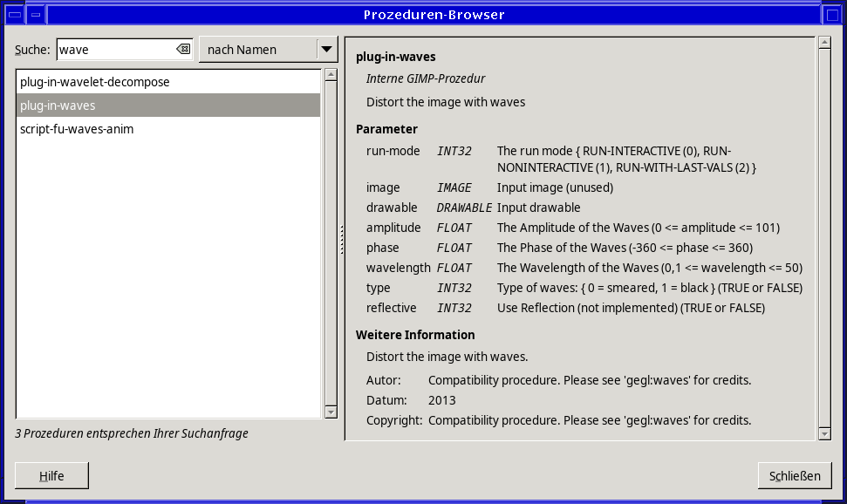Click the 'Prozeduren-Browser' window title
This screenshot has height=504, width=847.
click(434, 15)
